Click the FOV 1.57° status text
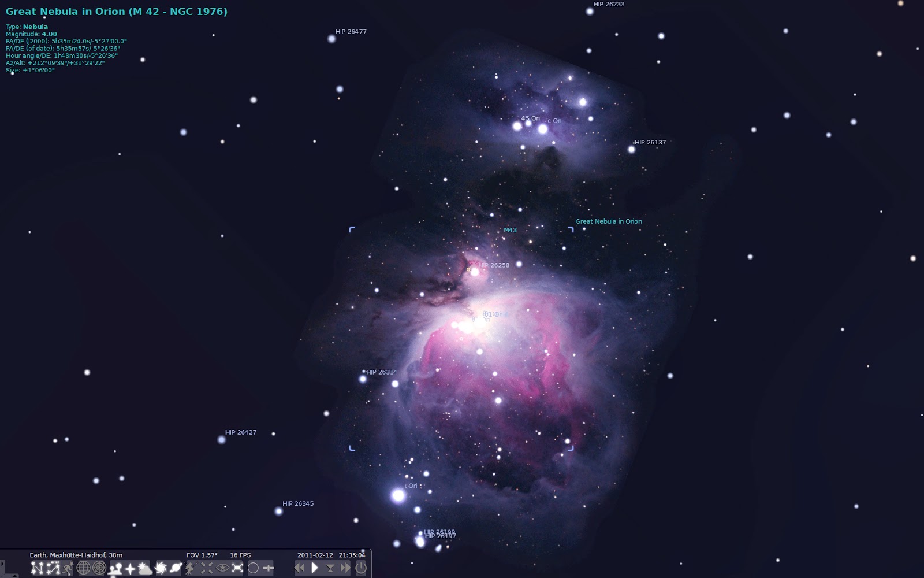The height and width of the screenshot is (578, 924). [x=202, y=555]
